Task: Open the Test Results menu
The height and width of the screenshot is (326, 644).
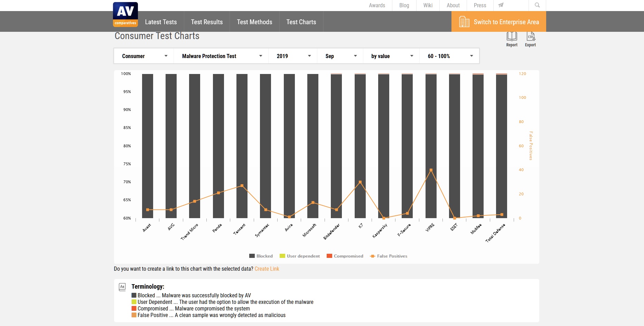Action: 207,22
